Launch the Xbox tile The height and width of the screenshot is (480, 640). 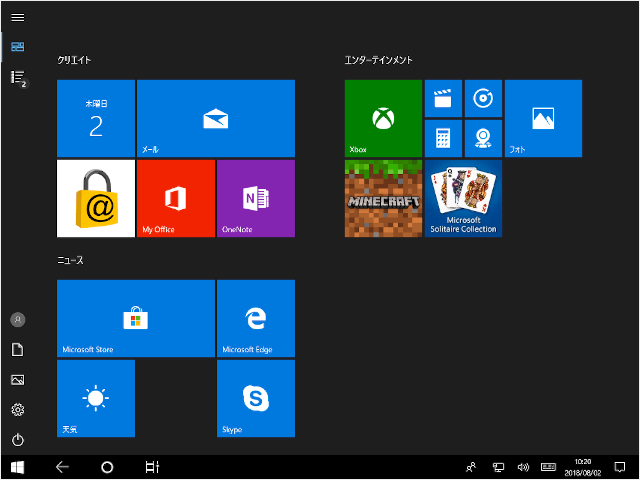[383, 118]
